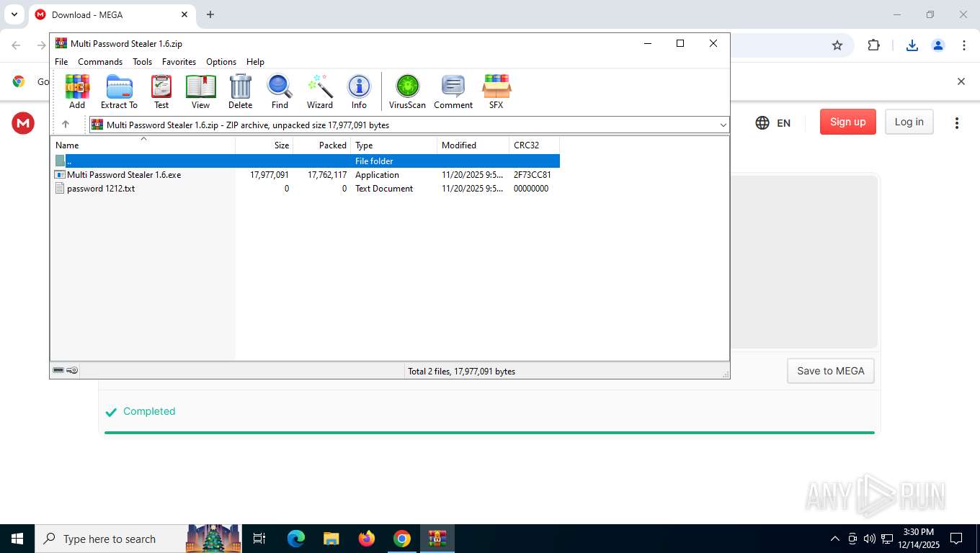Select the Download - MEGA tab

(112, 14)
